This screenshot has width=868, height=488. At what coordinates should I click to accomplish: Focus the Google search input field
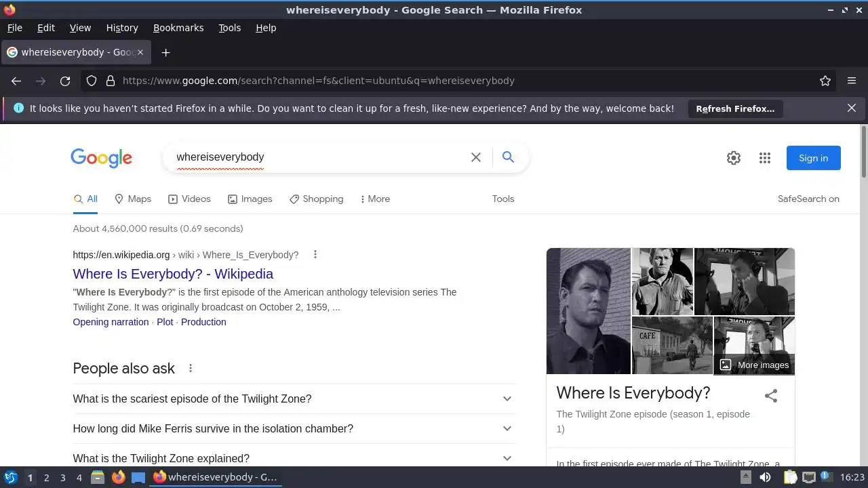coord(319,157)
